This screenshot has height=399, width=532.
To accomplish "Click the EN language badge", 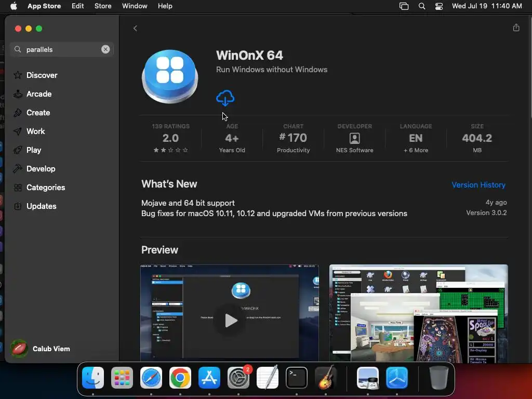I will [x=416, y=139].
